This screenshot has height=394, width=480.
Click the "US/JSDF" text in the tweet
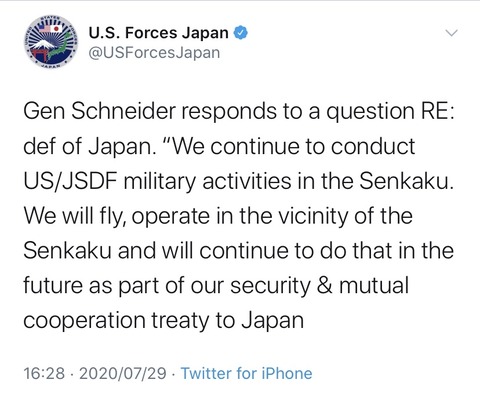(70, 181)
